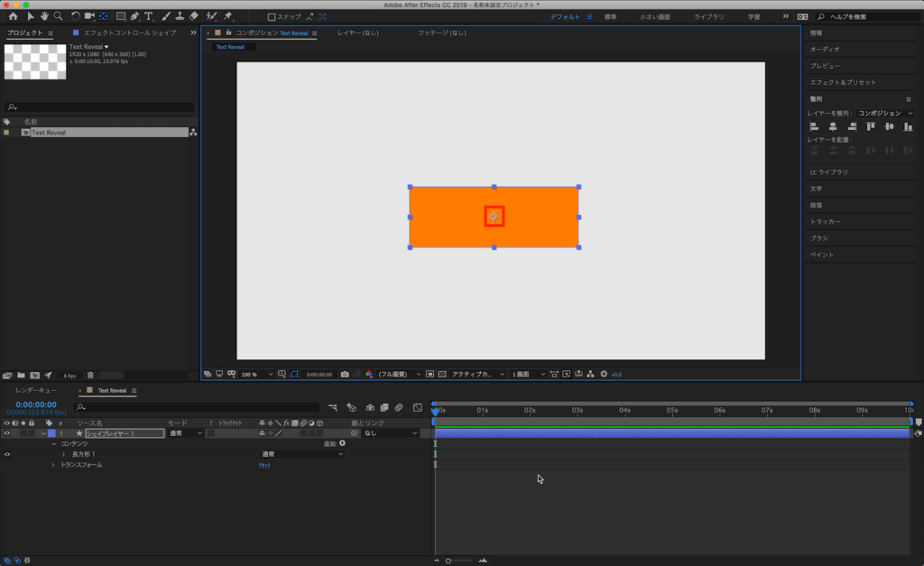Open the (フル画質) resolution dropdown
Screen dimensions: 924x566
pos(399,374)
